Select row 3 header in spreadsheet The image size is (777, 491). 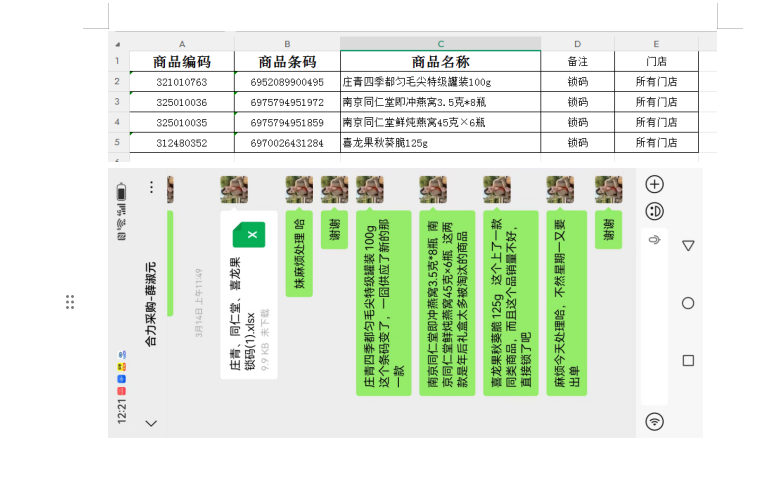tap(117, 102)
